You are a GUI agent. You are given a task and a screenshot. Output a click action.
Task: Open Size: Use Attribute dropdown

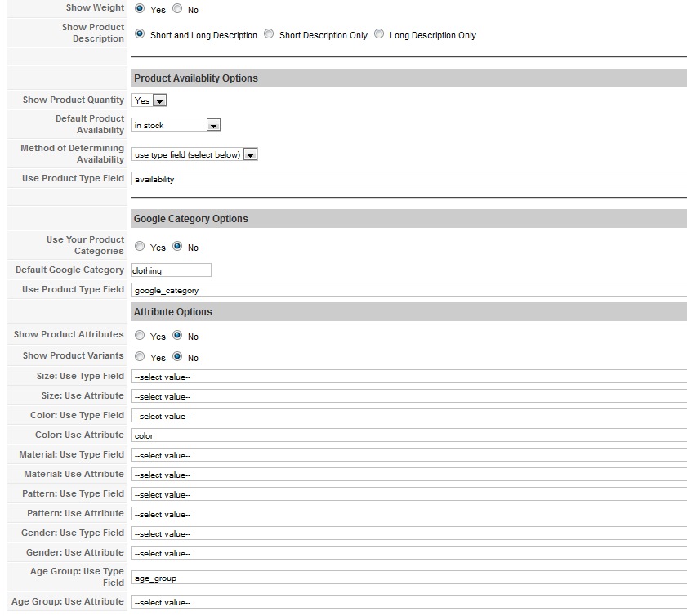tap(408, 396)
